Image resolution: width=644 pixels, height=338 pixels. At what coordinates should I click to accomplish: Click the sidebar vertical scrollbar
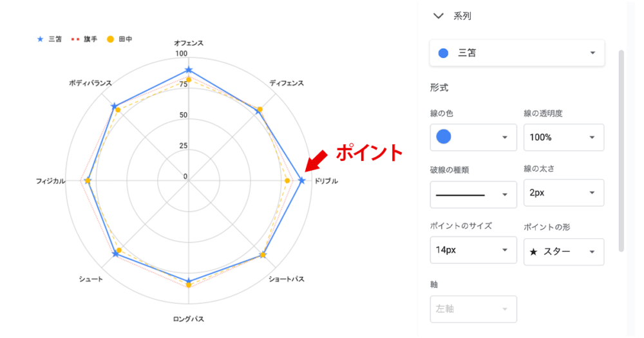[x=621, y=151]
